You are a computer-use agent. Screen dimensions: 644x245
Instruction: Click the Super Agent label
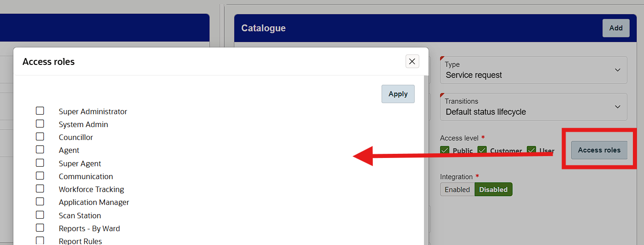click(80, 163)
